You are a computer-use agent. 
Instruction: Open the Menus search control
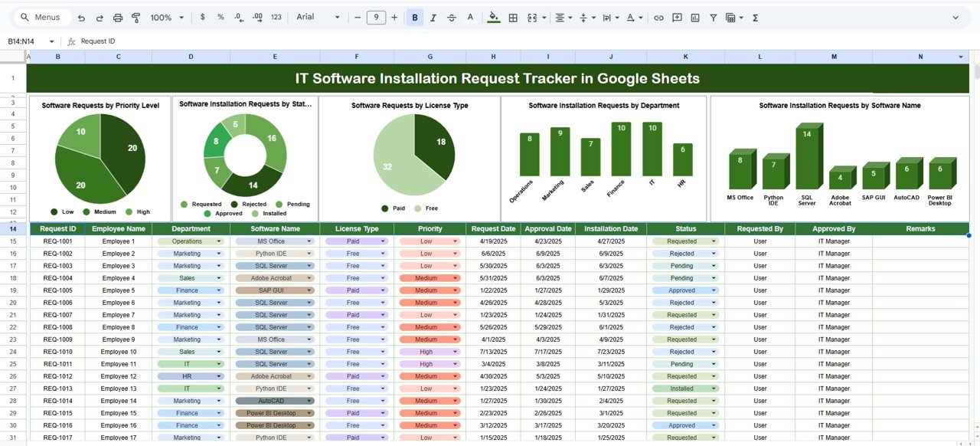41,17
